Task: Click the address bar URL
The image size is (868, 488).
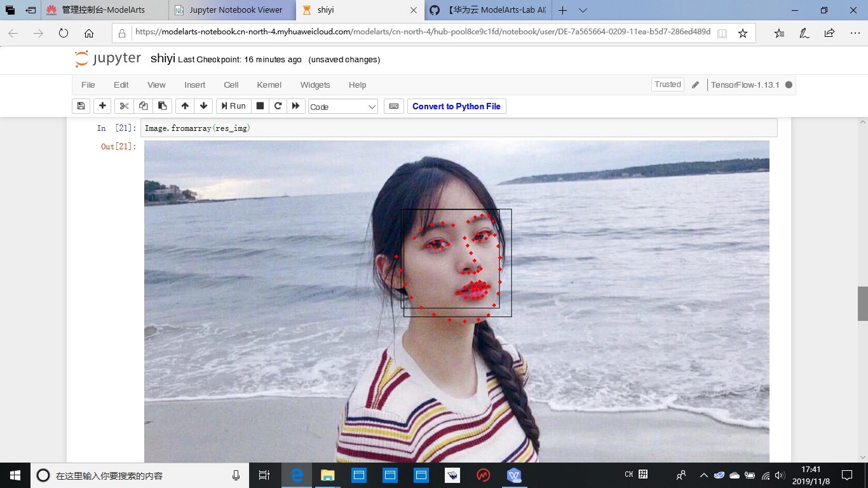Action: 423,32
